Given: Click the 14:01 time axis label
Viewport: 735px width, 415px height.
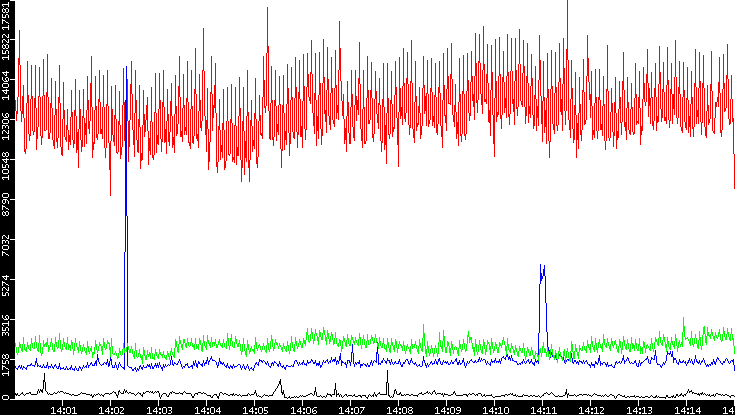Looking at the screenshot, I should 62,410.
